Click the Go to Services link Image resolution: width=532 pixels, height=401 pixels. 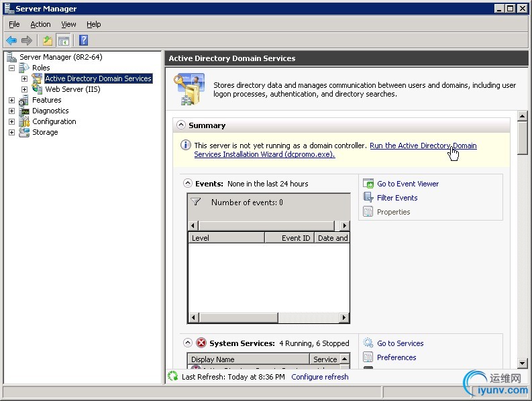400,343
